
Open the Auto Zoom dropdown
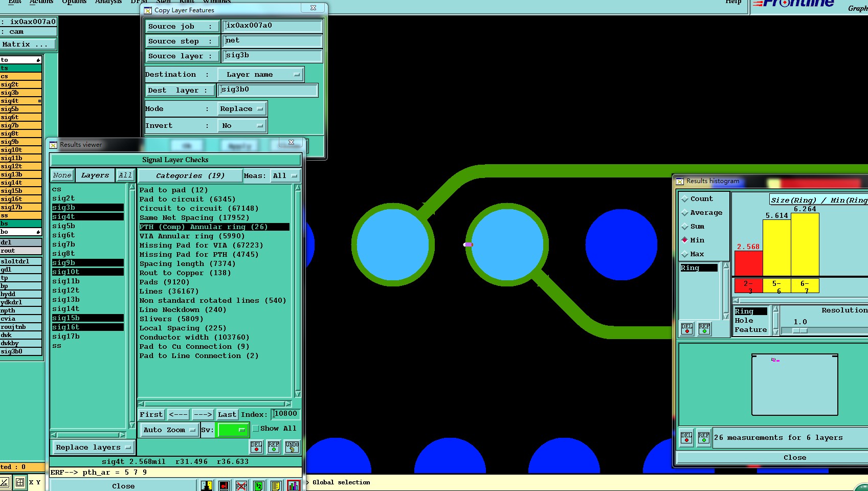pyautogui.click(x=169, y=430)
